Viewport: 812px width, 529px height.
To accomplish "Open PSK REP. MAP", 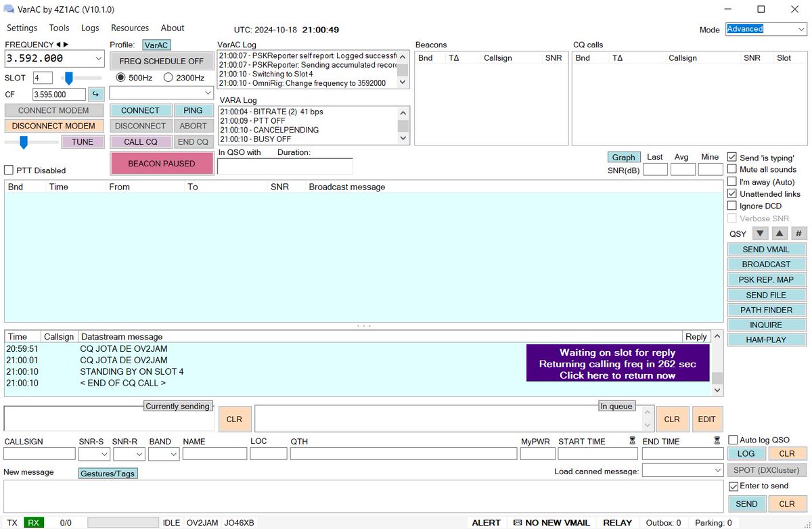I will (x=767, y=279).
